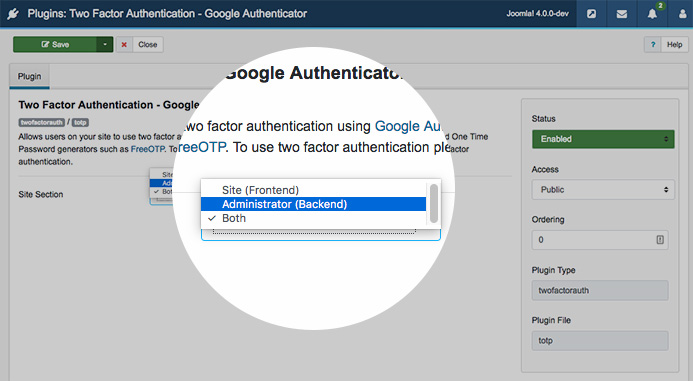The width and height of the screenshot is (693, 381).
Task: Open the messages envelope icon
Action: pos(621,14)
